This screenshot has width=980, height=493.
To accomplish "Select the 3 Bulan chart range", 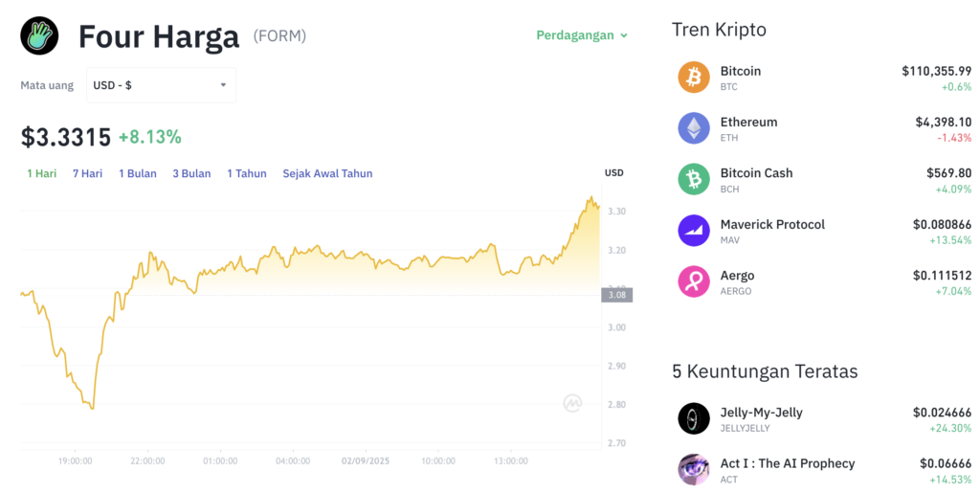I will tap(191, 173).
